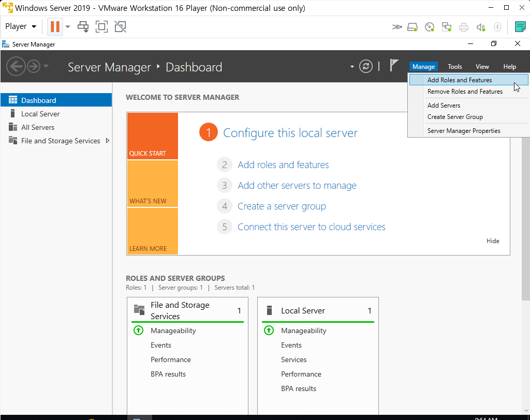The height and width of the screenshot is (420, 530).
Task: Open breadcrumb dropdown arrow left of refresh
Action: 352,67
